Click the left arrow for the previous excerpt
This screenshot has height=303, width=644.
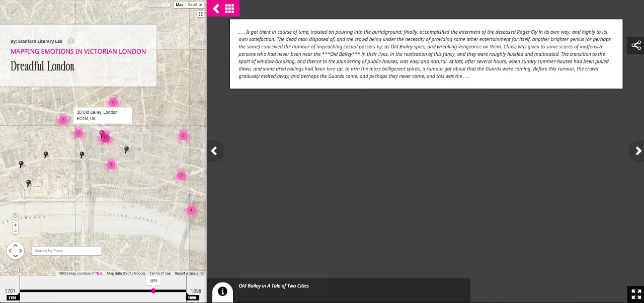pos(215,151)
